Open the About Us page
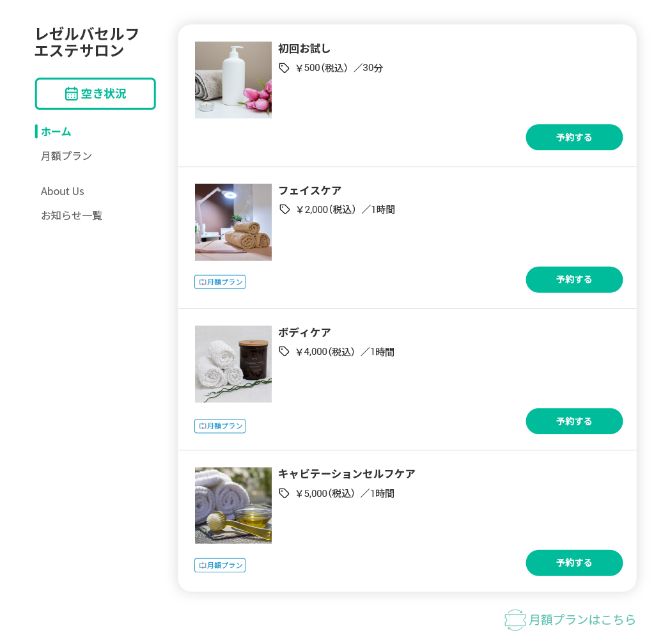 click(x=63, y=191)
